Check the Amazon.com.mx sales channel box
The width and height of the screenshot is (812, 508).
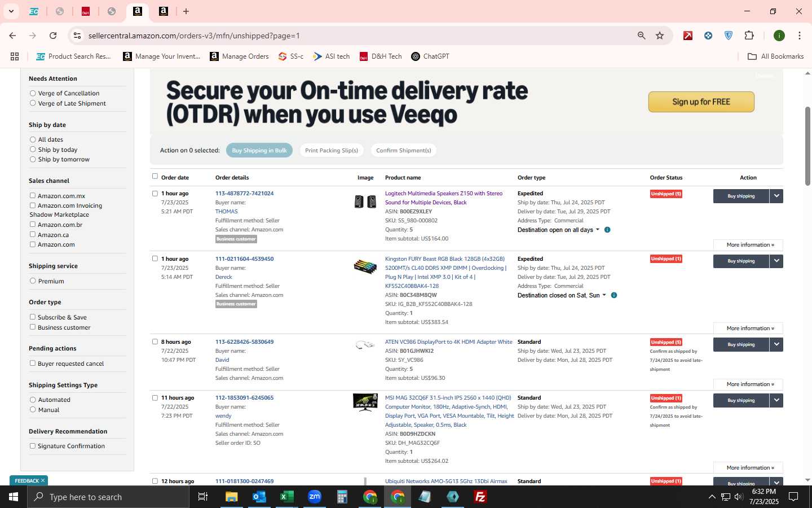[33, 196]
